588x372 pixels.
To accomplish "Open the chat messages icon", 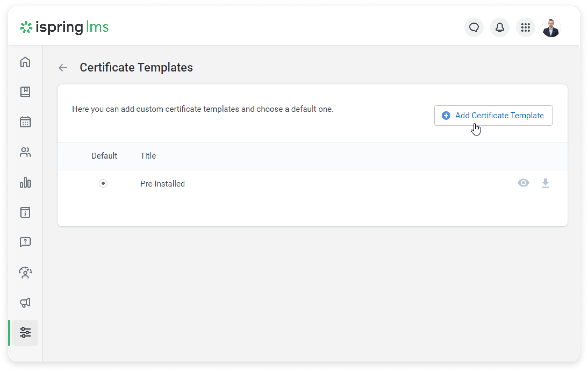I will (474, 27).
